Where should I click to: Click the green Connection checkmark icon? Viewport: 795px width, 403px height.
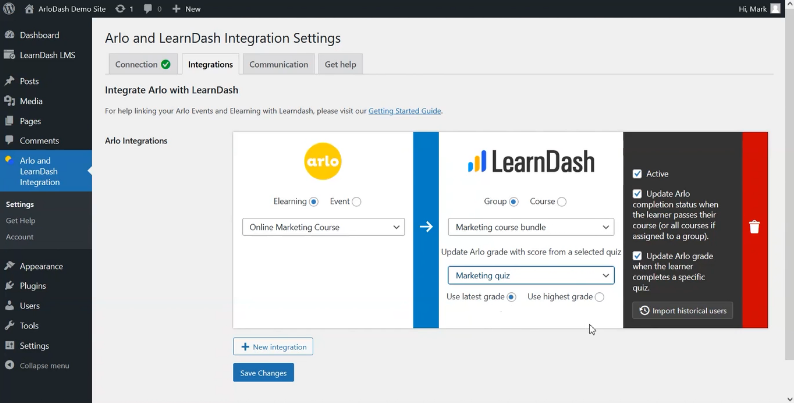coord(166,64)
